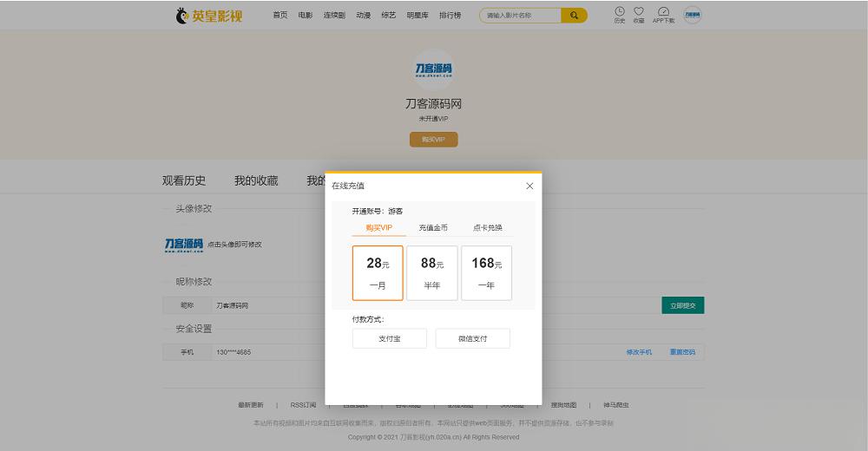This screenshot has width=868, height=451.
Task: Open the 电影 navigation item
Action: point(306,16)
